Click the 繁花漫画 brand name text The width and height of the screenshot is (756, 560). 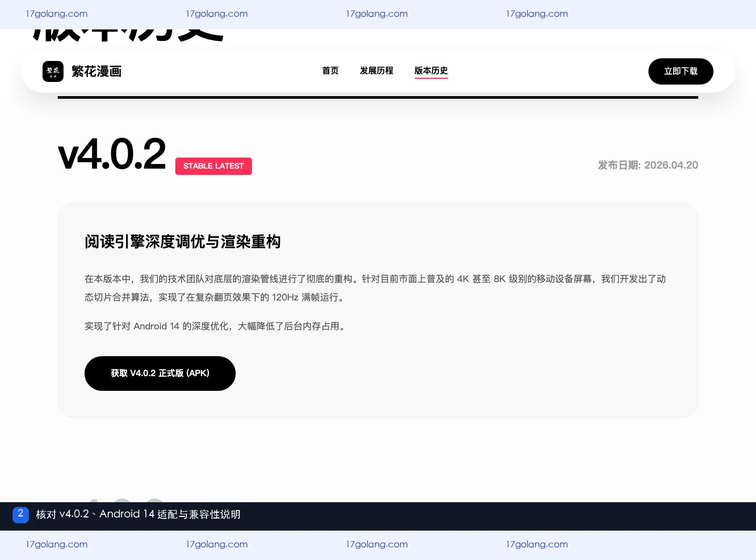(97, 71)
